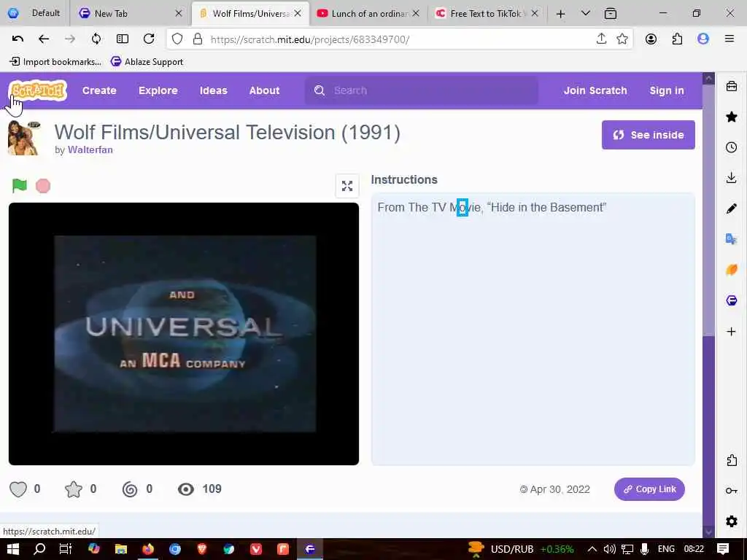Screen dimensions: 747x560
Task: Open Walterfan author profile link
Action: pyautogui.click(x=90, y=149)
